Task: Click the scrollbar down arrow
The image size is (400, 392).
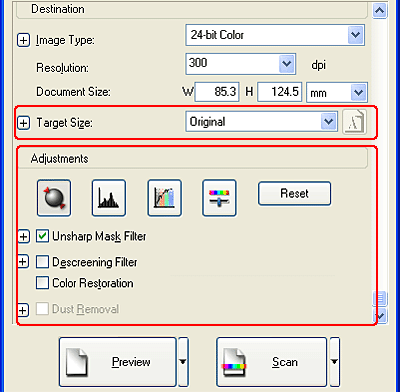Action: coord(380,315)
